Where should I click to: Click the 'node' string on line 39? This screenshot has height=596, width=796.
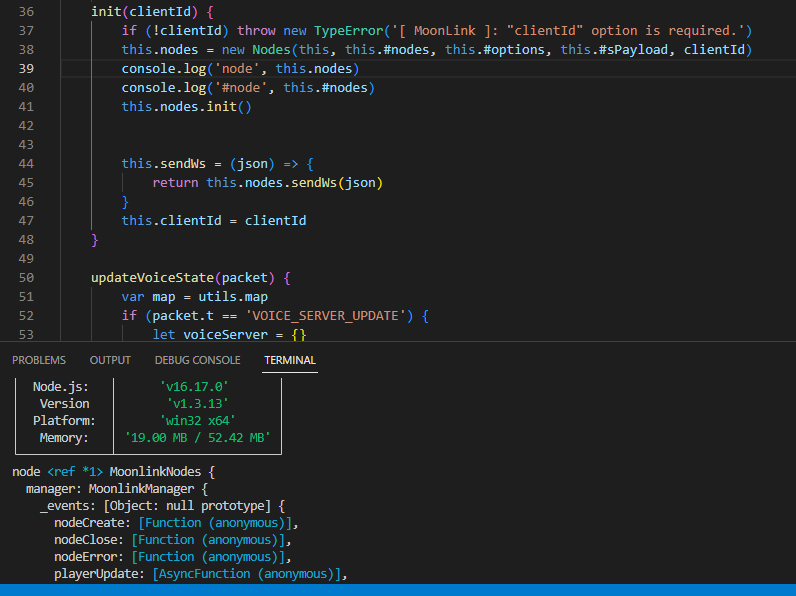coord(237,69)
